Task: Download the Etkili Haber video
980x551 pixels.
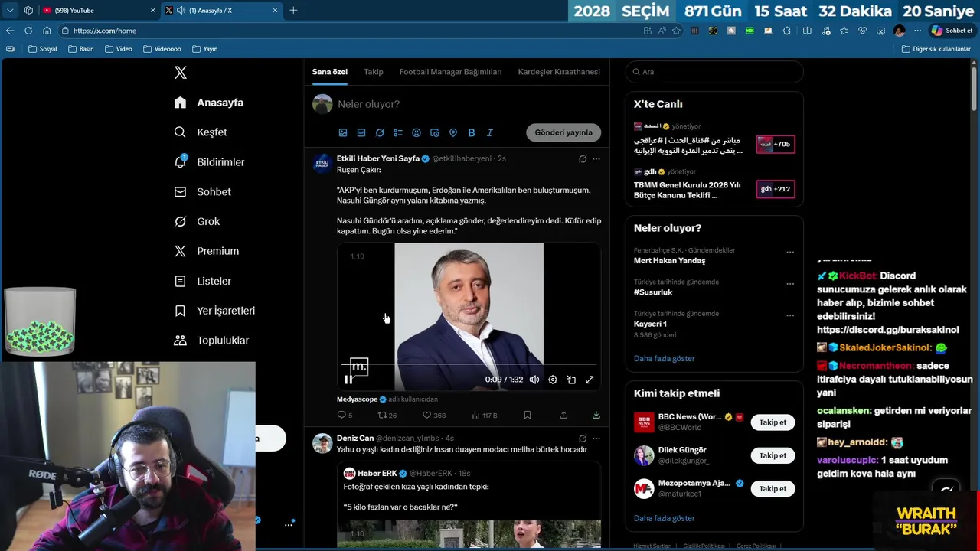Action: [x=596, y=416]
